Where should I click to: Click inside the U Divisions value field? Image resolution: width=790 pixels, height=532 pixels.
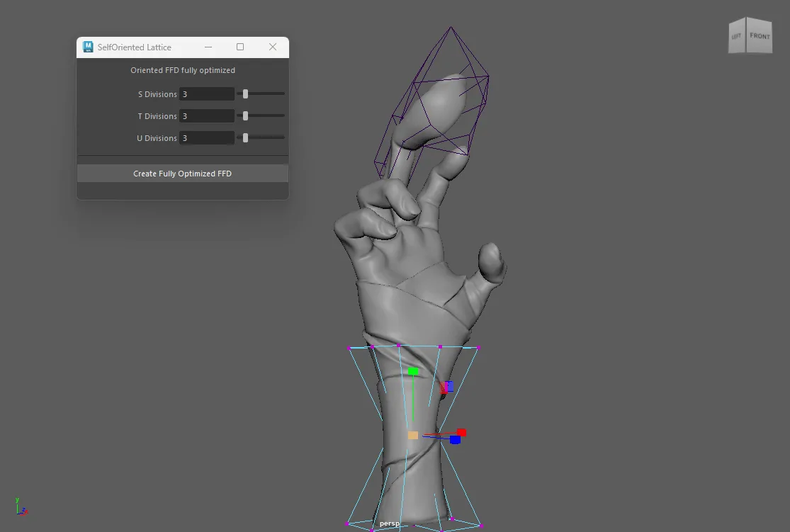205,137
